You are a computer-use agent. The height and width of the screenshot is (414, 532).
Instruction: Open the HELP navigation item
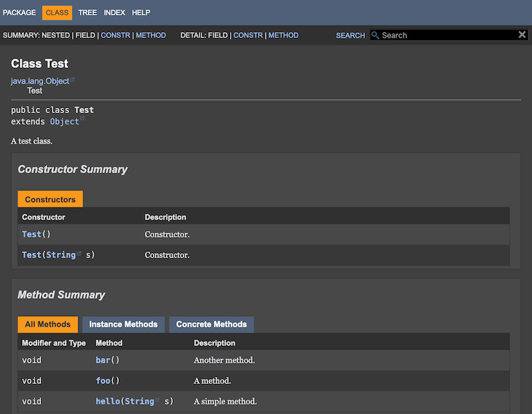point(141,13)
